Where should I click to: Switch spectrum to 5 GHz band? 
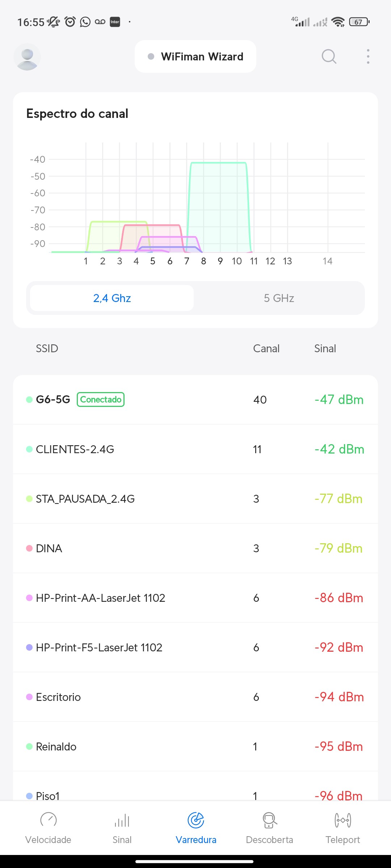click(279, 298)
